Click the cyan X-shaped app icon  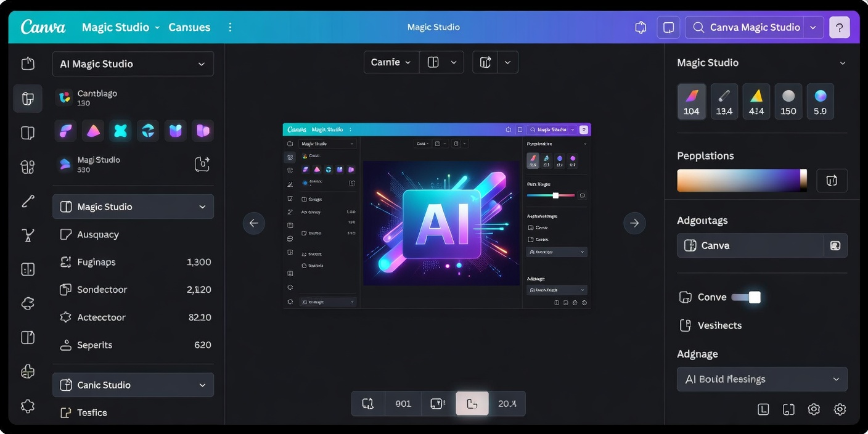pyautogui.click(x=120, y=131)
